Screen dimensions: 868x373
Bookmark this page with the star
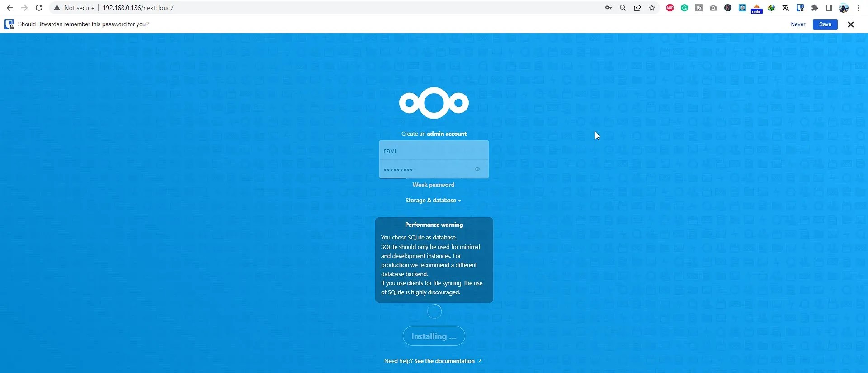tap(652, 8)
